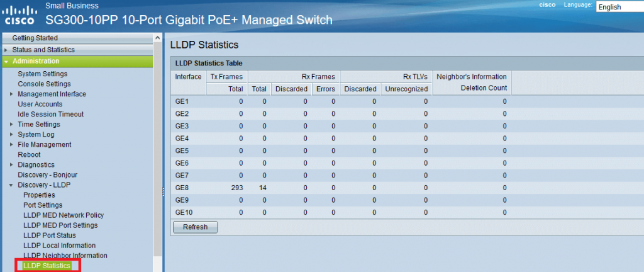The width and height of the screenshot is (644, 272).
Task: Expand the Management Interface arrow
Action: [x=11, y=94]
